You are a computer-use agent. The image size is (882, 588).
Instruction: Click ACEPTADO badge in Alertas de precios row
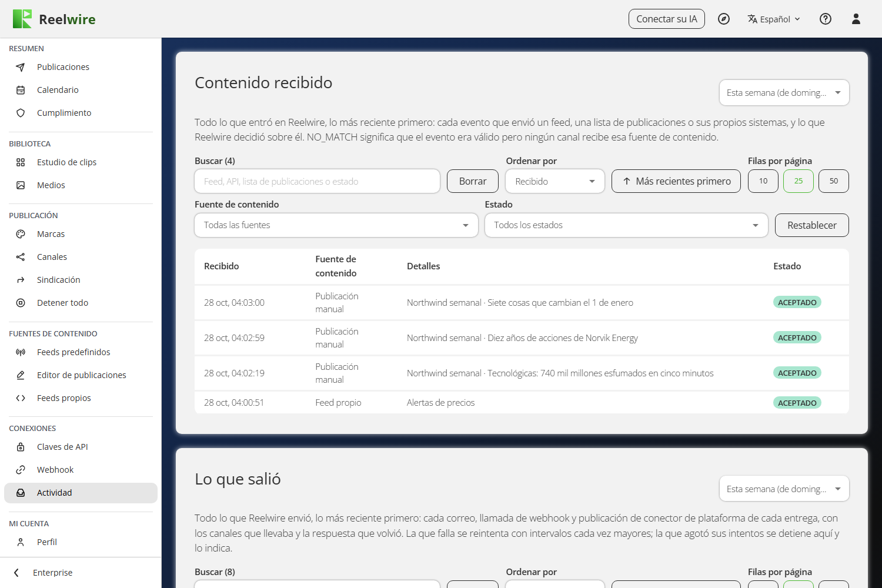(797, 403)
